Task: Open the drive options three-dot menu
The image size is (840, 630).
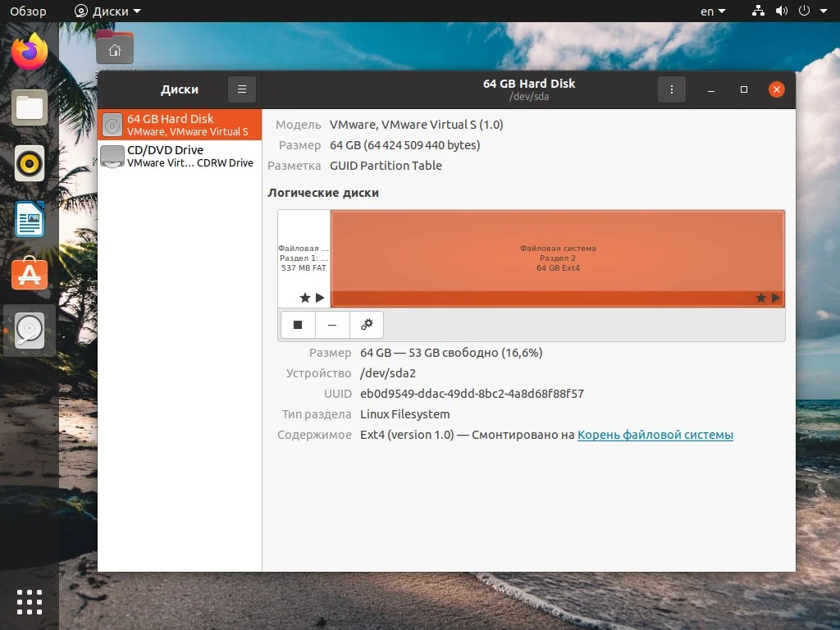Action: tap(672, 89)
